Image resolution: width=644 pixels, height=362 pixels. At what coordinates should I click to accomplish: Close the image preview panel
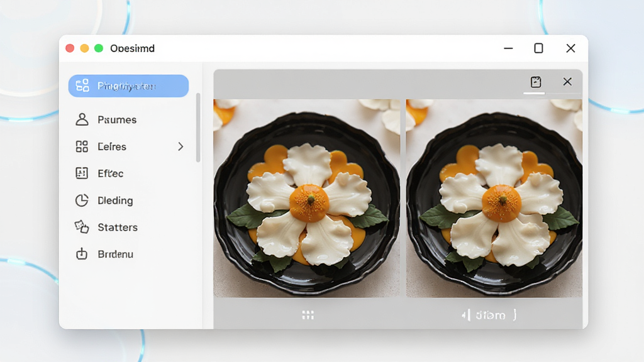[567, 82]
